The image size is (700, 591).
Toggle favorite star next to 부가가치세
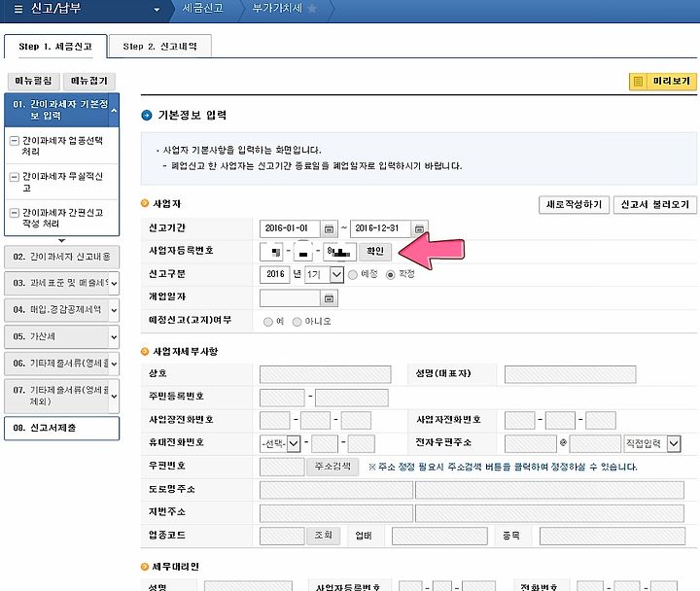(312, 9)
